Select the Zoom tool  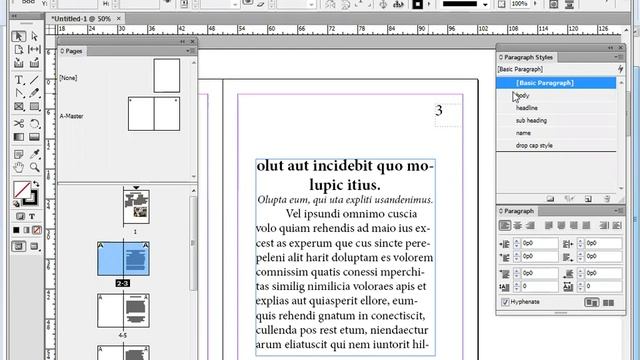click(x=34, y=167)
